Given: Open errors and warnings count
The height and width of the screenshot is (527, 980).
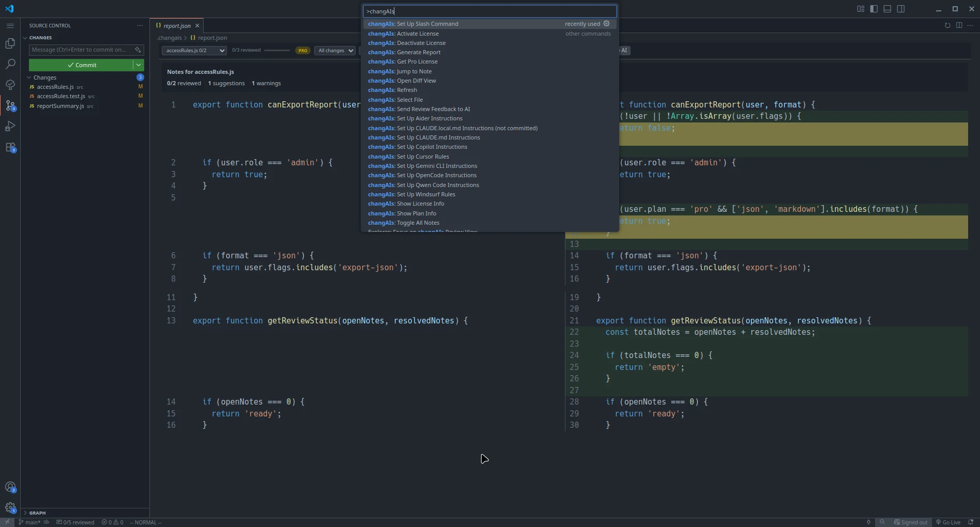Looking at the screenshot, I should [112, 522].
